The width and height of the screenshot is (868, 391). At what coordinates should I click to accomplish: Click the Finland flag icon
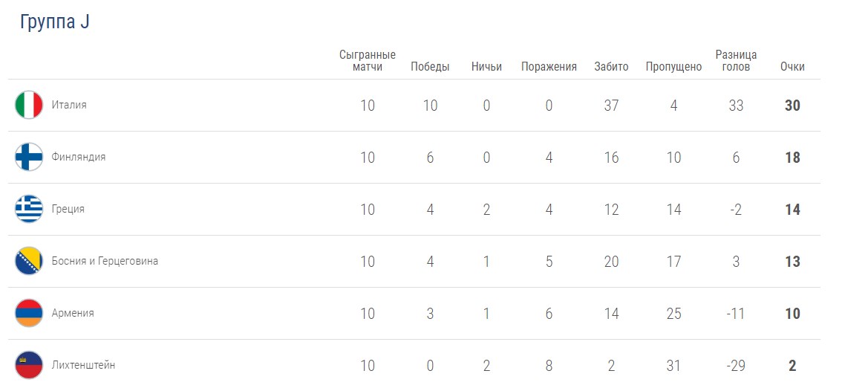[29, 157]
